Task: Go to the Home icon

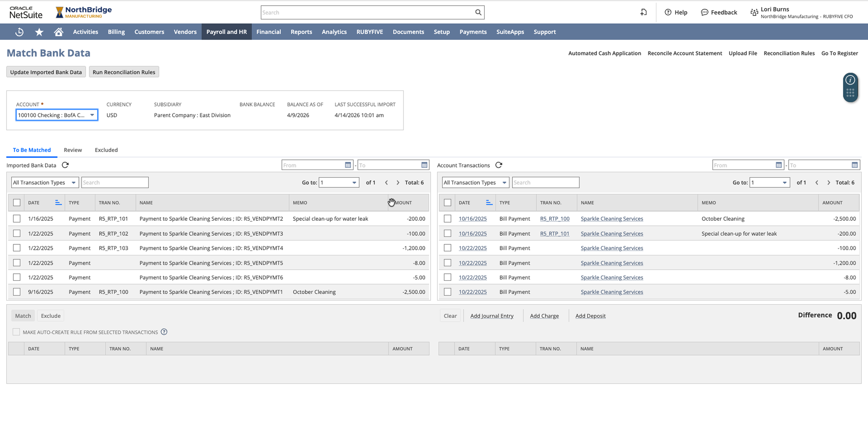Action: pyautogui.click(x=59, y=32)
